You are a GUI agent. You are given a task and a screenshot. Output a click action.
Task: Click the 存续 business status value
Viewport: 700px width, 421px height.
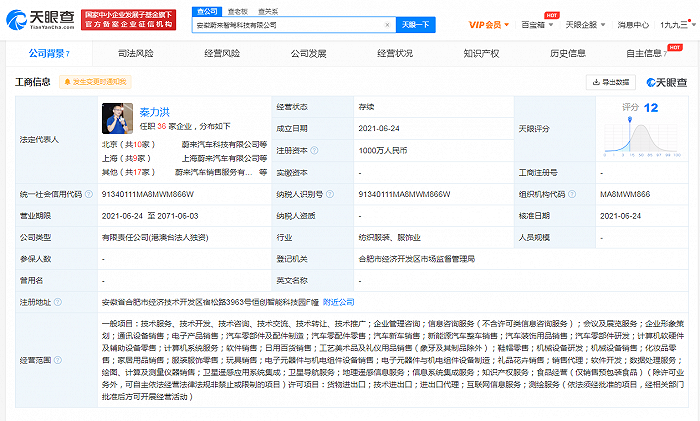(366, 107)
